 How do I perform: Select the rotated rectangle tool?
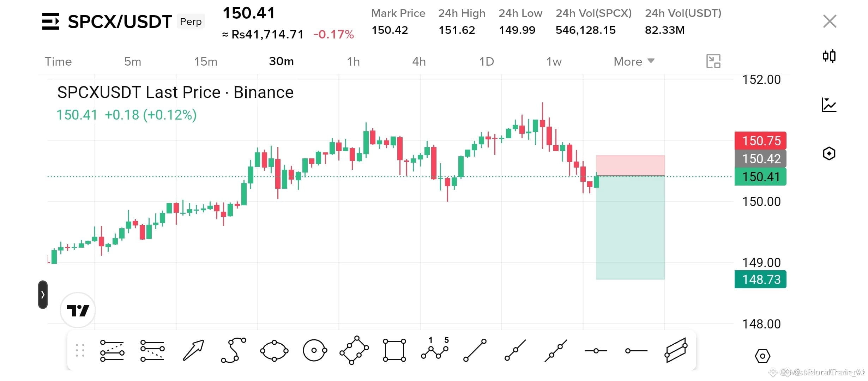(354, 350)
